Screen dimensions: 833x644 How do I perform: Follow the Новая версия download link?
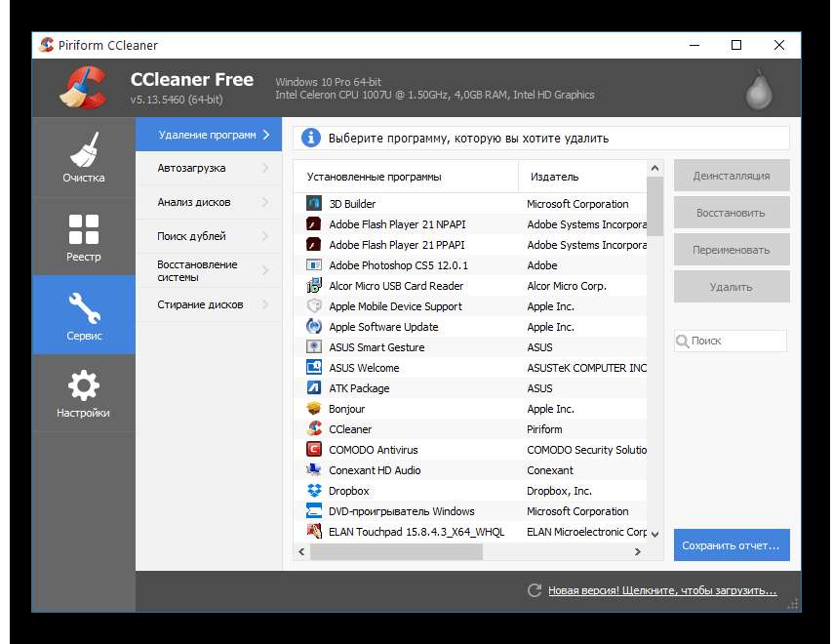click(662, 590)
